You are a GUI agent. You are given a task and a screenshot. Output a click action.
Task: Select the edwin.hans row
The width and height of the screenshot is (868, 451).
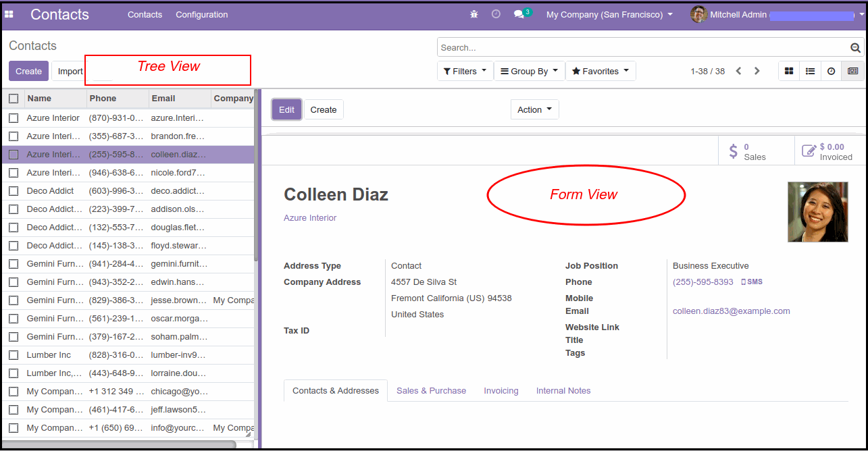coord(128,282)
